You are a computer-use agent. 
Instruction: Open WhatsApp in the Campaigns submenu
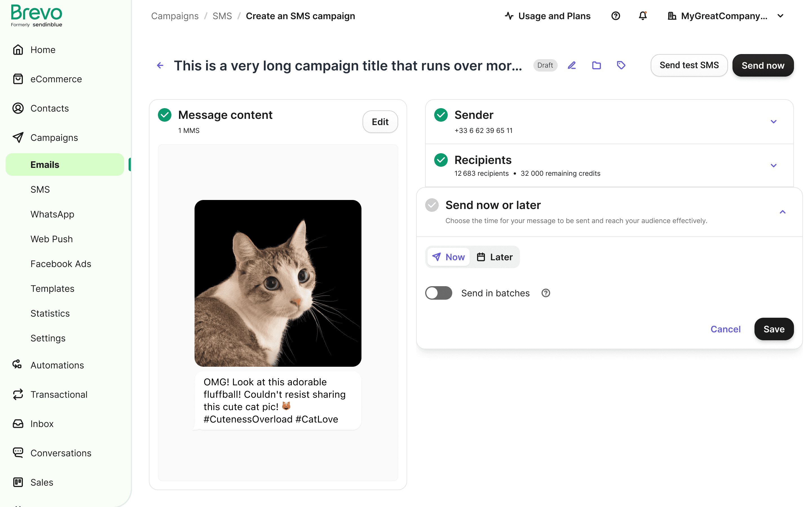(x=52, y=214)
